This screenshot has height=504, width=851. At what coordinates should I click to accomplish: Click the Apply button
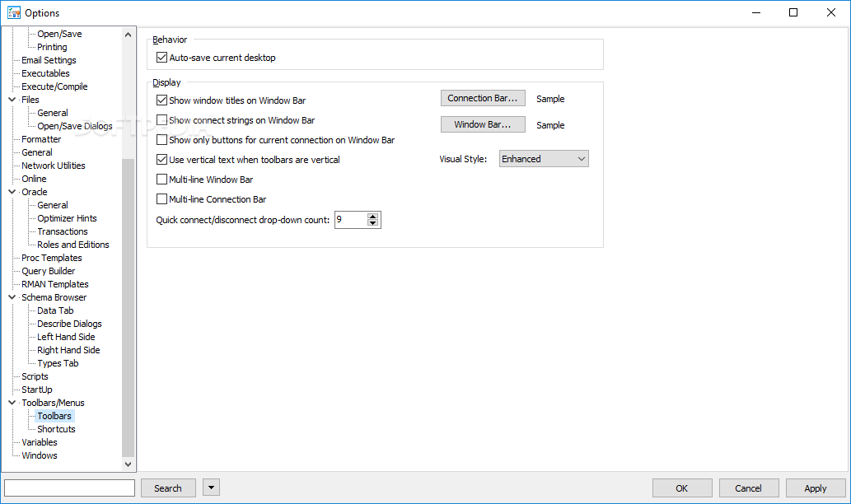click(x=816, y=488)
